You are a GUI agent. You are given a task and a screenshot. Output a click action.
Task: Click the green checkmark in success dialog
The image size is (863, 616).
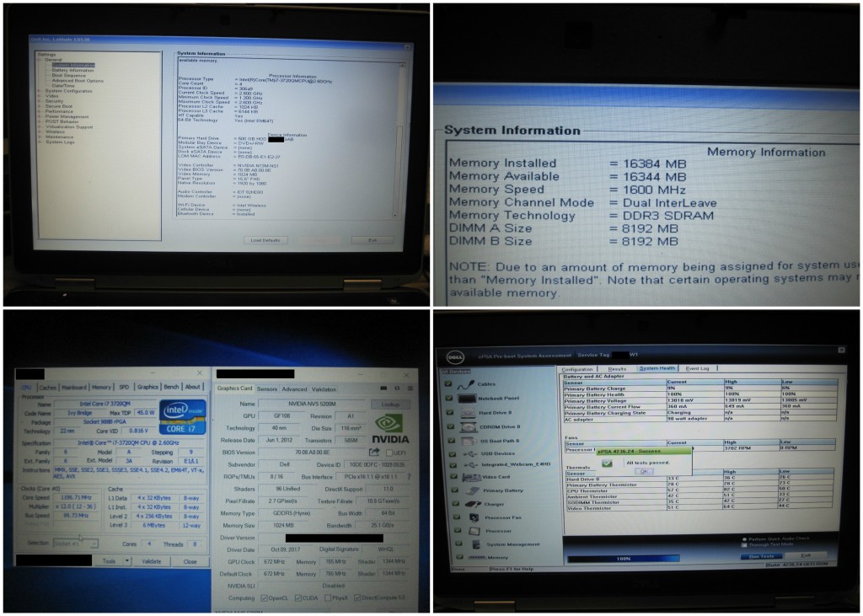(607, 463)
